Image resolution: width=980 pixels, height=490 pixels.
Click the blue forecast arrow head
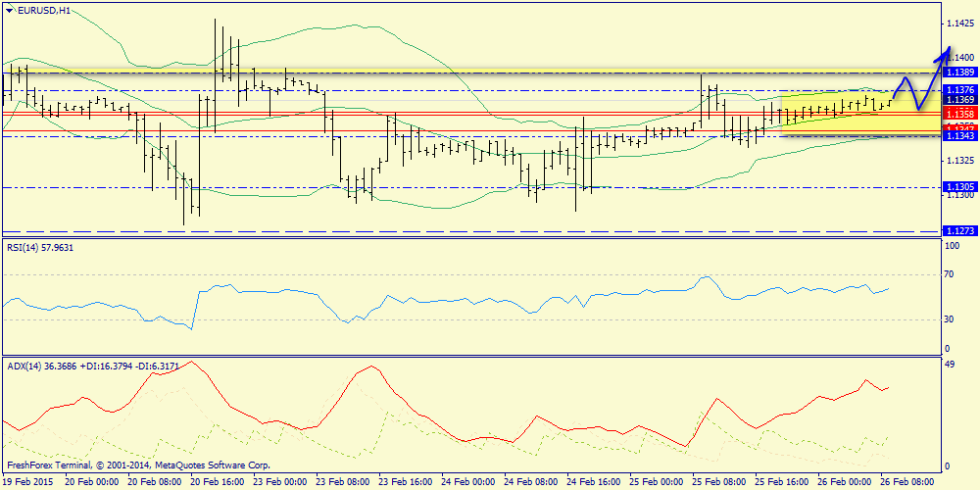point(947,51)
